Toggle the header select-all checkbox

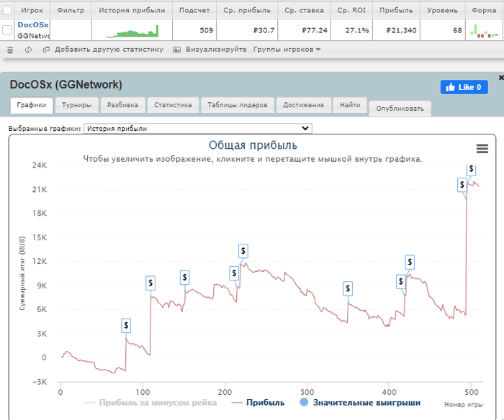point(7,10)
